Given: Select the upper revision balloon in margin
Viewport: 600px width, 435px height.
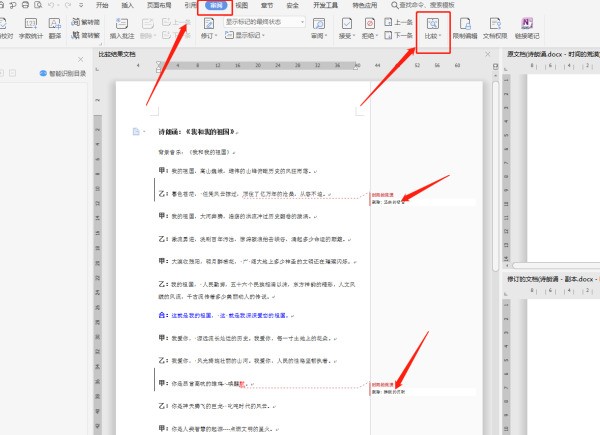Looking at the screenshot, I should point(423,199).
